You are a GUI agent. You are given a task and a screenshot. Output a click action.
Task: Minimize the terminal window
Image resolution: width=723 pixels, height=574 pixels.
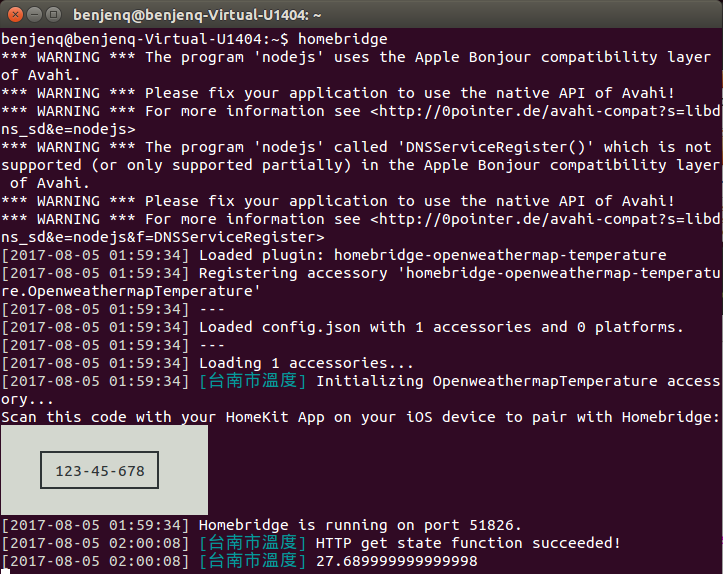[x=35, y=15]
